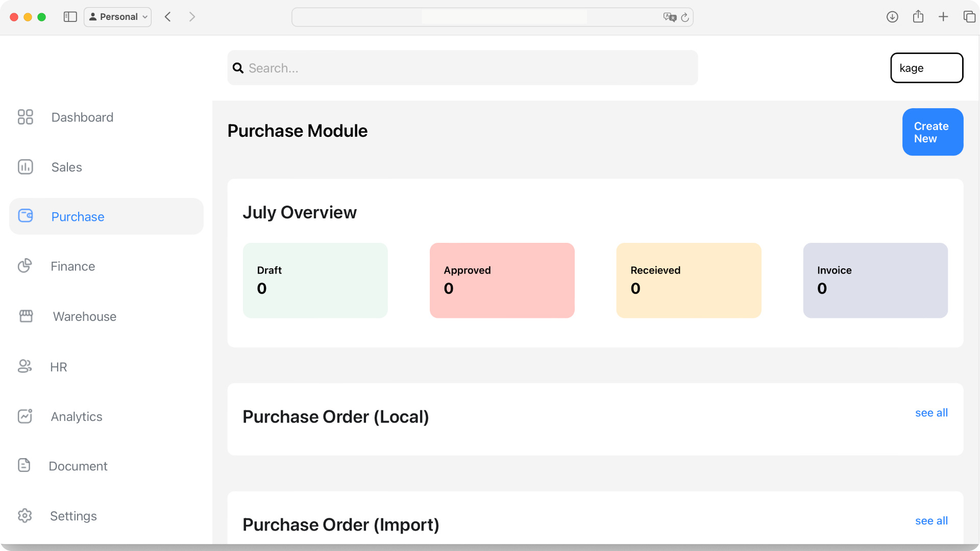This screenshot has width=980, height=551.
Task: Click the Settings gear icon
Action: tap(24, 515)
